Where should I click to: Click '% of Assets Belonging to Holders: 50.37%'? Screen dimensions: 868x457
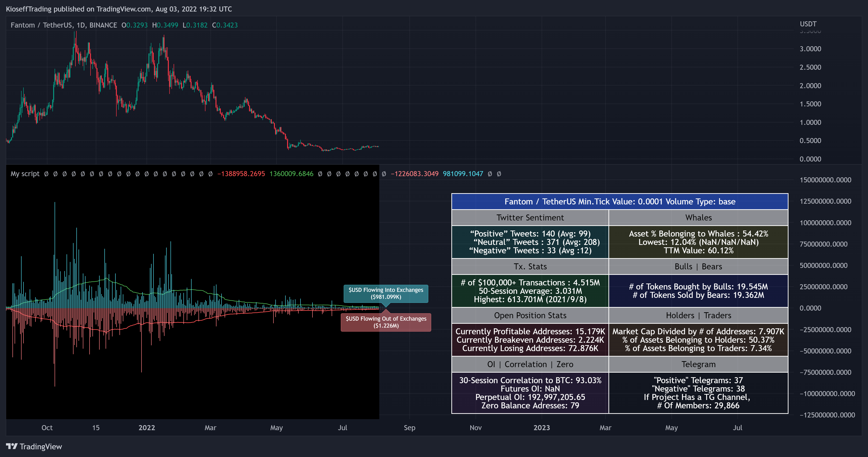(x=698, y=340)
